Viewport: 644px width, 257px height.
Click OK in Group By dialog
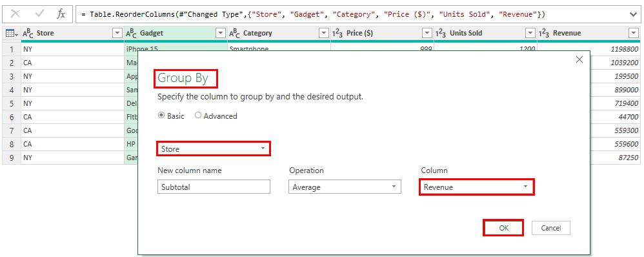pyautogui.click(x=503, y=228)
